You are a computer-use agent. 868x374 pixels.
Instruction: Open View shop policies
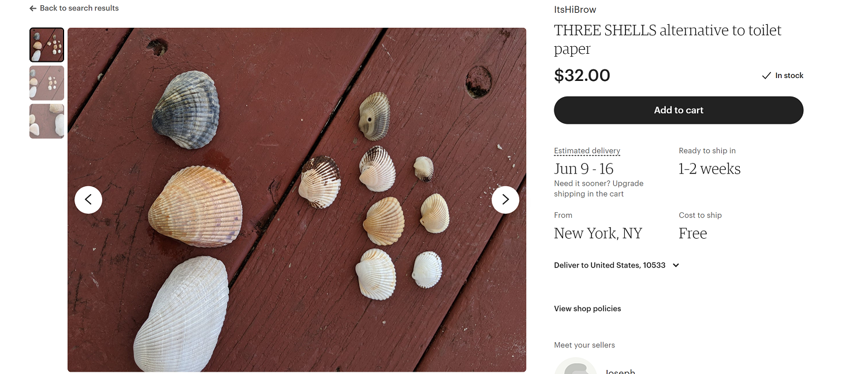click(587, 309)
